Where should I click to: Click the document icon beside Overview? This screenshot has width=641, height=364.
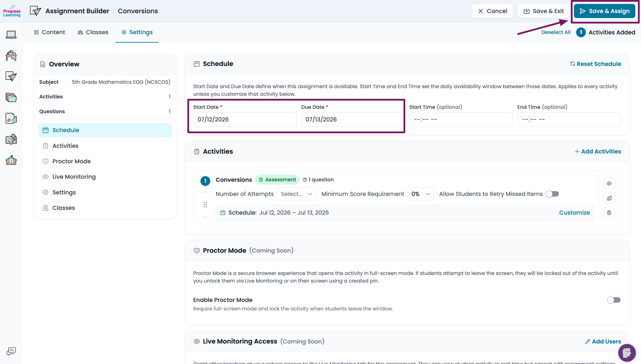[42, 64]
